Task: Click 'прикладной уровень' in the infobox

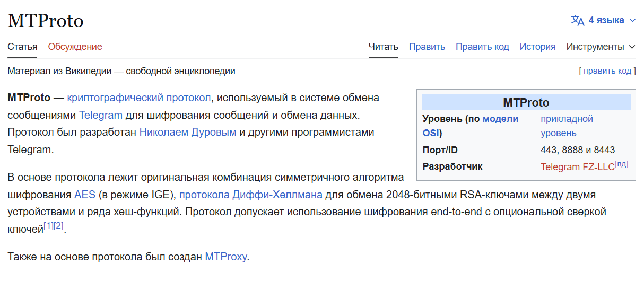Action: tap(567, 119)
